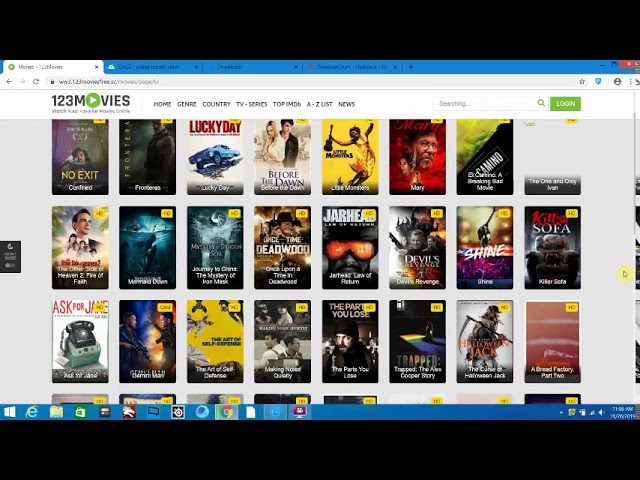Viewport: 640px width, 480px height.
Task: Open the Frontera movie poster
Action: 147,157
